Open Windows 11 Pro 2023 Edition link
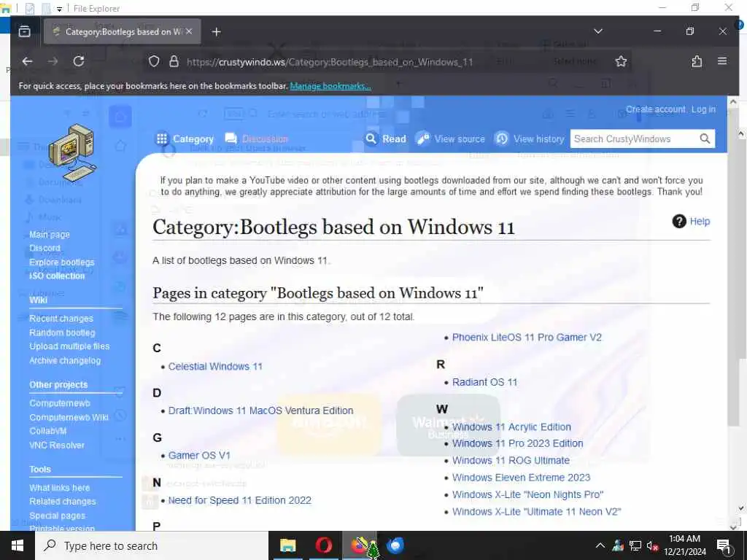Screen dimensions: 747x560 [517, 443]
